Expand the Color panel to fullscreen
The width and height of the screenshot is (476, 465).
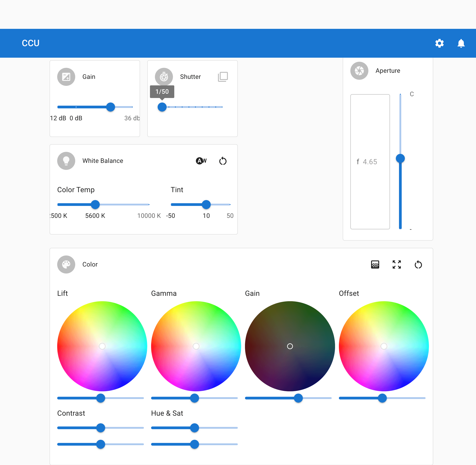(x=397, y=264)
